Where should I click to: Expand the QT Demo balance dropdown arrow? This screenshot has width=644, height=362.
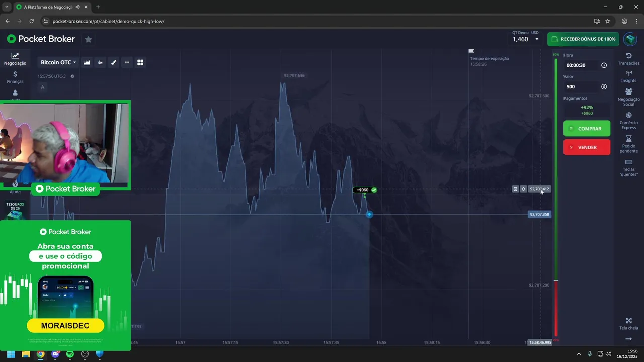[537, 39]
